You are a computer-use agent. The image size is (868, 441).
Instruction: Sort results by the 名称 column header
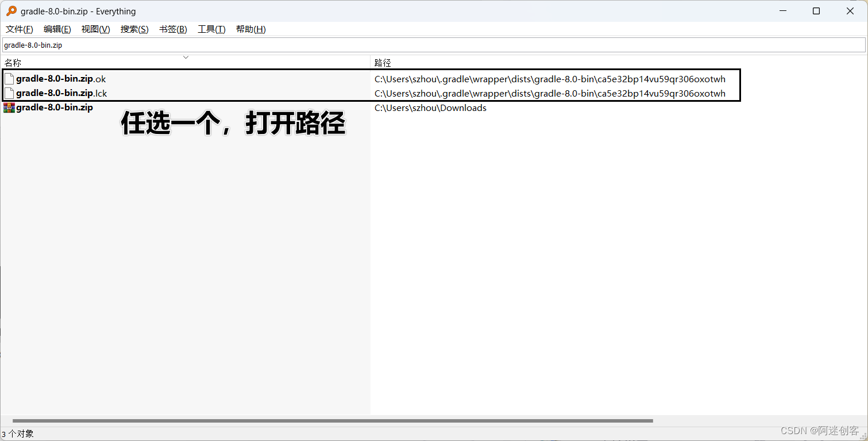pyautogui.click(x=13, y=63)
